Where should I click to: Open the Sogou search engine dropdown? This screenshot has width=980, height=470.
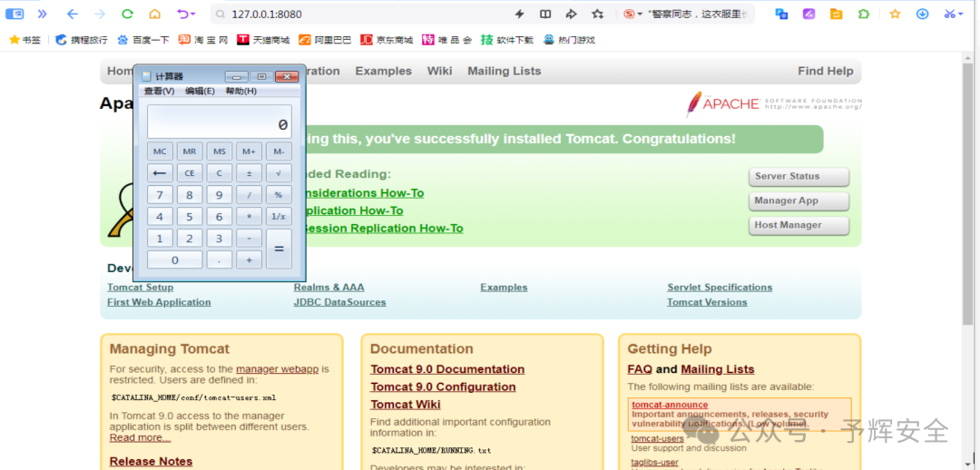coord(633,14)
